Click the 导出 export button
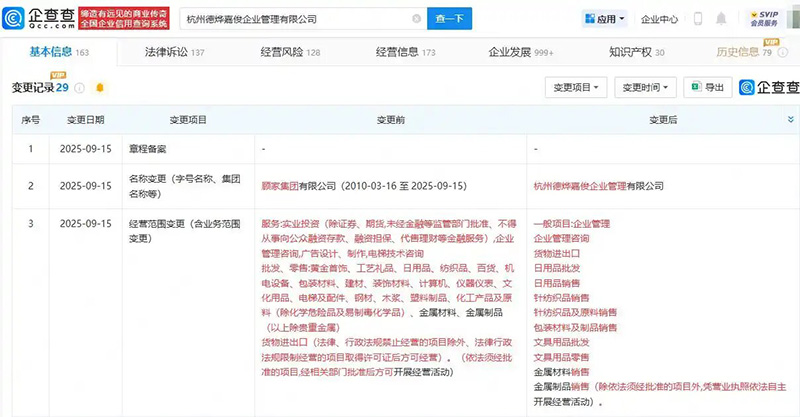 [708, 87]
